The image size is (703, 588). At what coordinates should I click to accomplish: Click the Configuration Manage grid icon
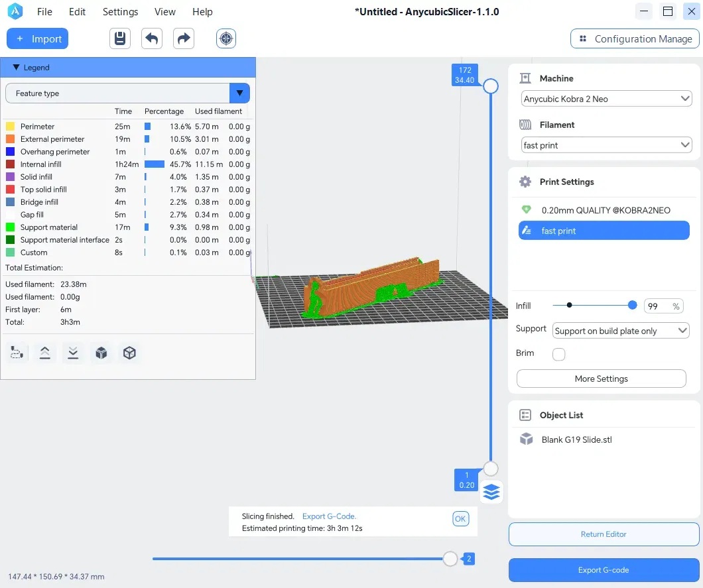583,38
